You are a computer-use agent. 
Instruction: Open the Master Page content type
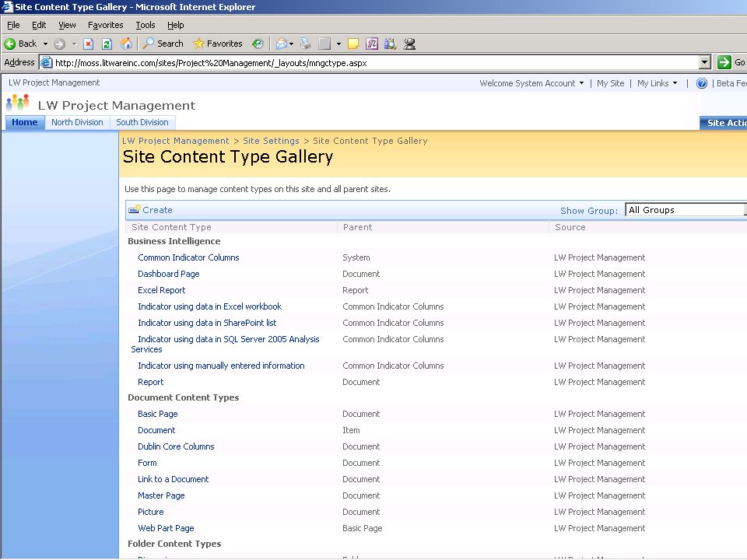pyautogui.click(x=161, y=495)
